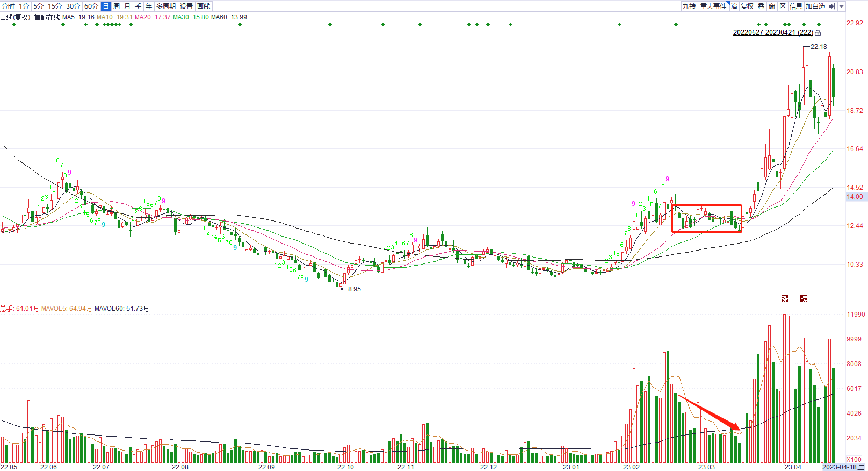
Task: Activate the 画线 drawing tool
Action: (x=204, y=6)
